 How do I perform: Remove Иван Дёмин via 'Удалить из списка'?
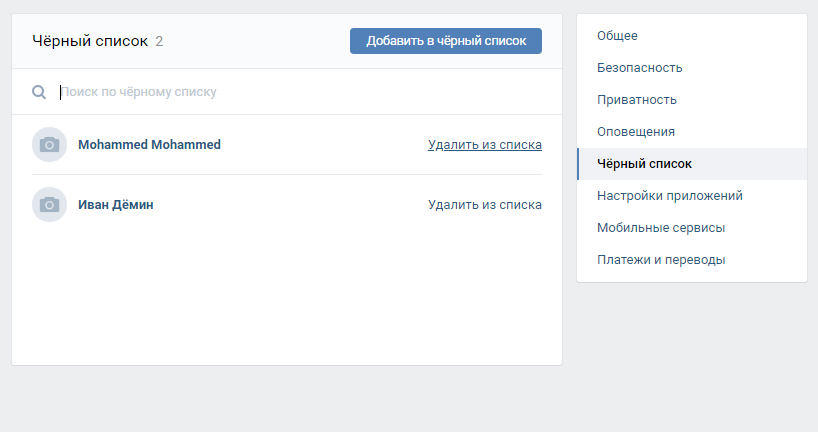[x=484, y=205]
